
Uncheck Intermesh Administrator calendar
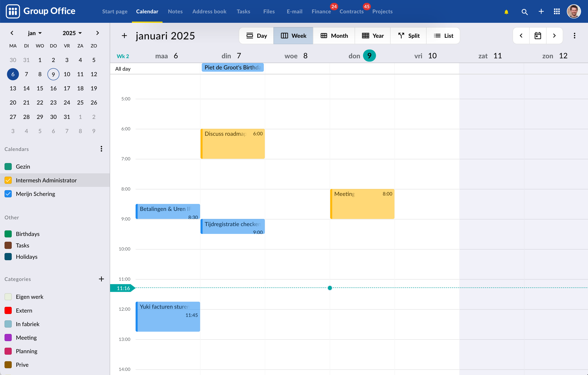(8, 180)
